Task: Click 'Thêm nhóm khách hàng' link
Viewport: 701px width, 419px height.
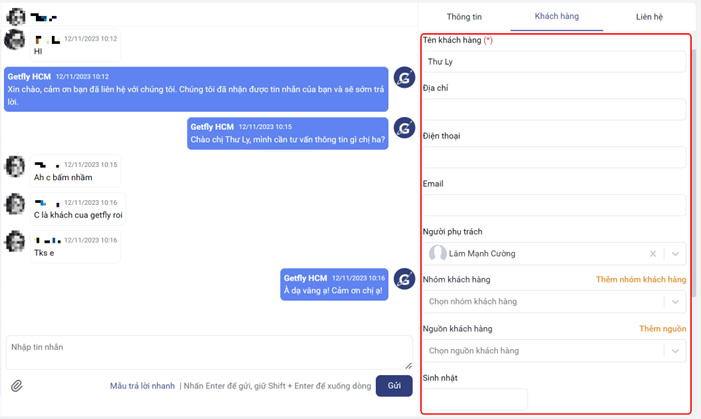Action: [x=640, y=280]
